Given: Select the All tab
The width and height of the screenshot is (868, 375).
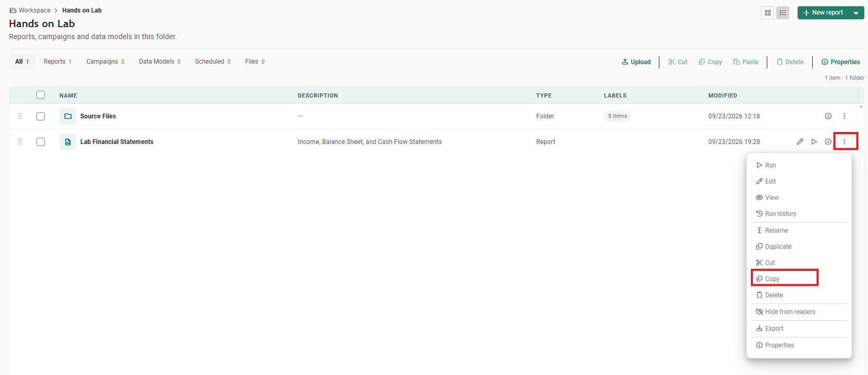Looking at the screenshot, I should tap(22, 62).
